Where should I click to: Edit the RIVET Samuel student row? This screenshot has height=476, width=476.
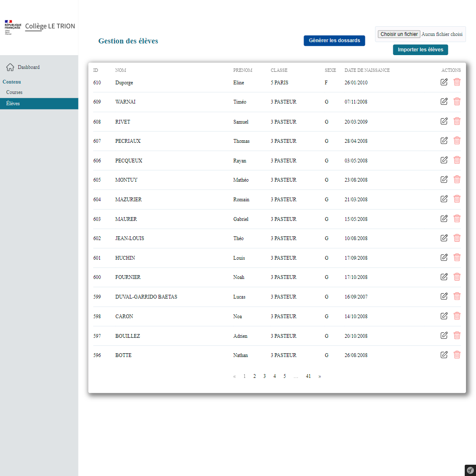pos(444,121)
